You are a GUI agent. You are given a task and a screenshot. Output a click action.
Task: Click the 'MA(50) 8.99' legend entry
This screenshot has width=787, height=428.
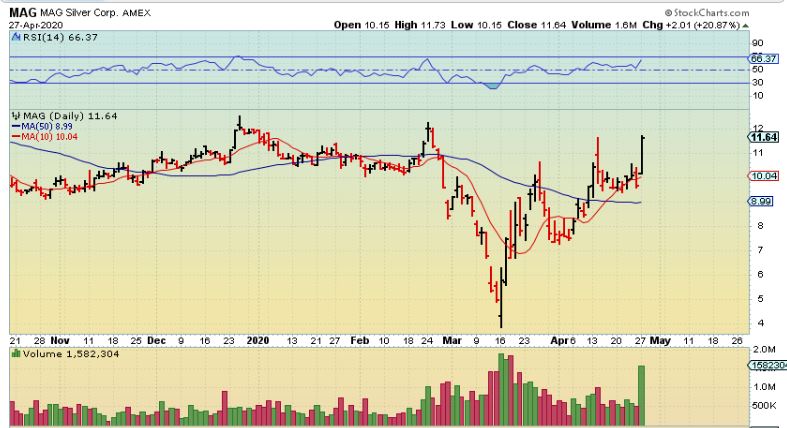point(42,126)
